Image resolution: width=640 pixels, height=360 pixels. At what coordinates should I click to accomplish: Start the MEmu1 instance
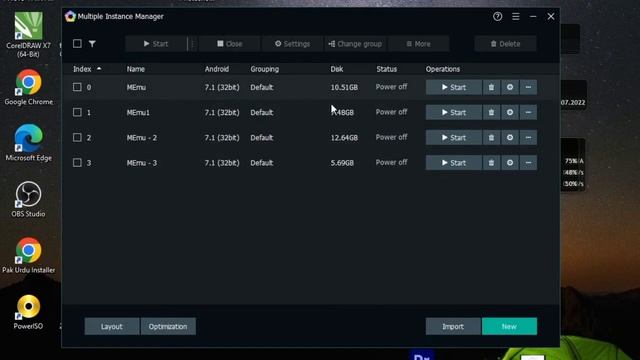tap(454, 112)
